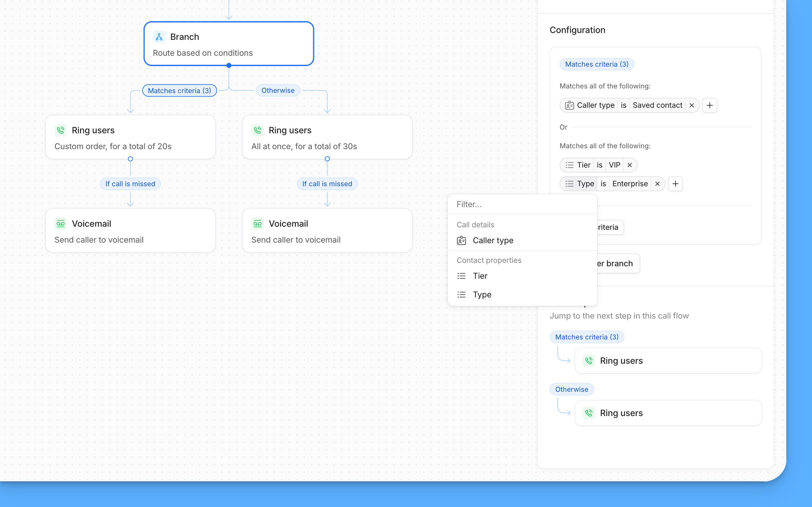Click the 'Call details' section header in menu
Image resolution: width=812 pixels, height=507 pixels.
coord(475,225)
